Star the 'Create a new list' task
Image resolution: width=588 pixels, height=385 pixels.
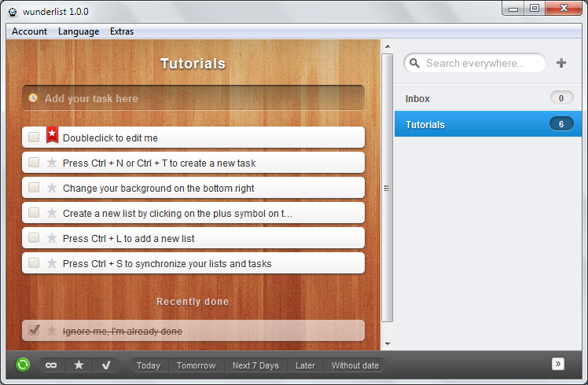coord(52,213)
